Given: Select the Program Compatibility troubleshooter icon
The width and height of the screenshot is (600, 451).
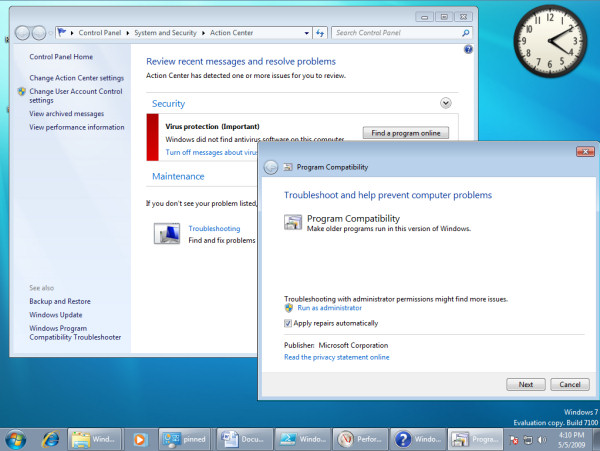Looking at the screenshot, I should pyautogui.click(x=293, y=222).
